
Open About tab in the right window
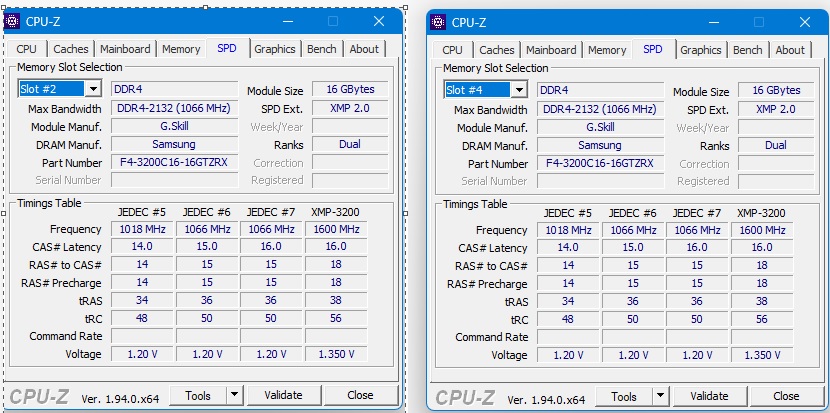click(790, 50)
